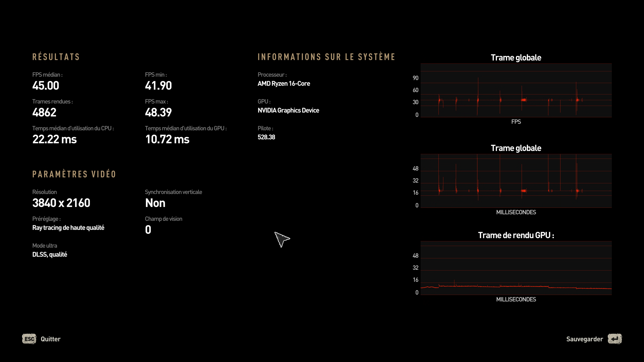Screen dimensions: 644x362
Task: Click the Sauvegarder button label
Action: coord(584,339)
